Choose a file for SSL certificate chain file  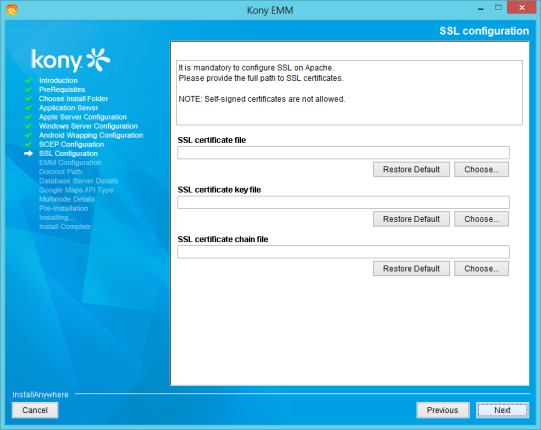pyautogui.click(x=481, y=268)
